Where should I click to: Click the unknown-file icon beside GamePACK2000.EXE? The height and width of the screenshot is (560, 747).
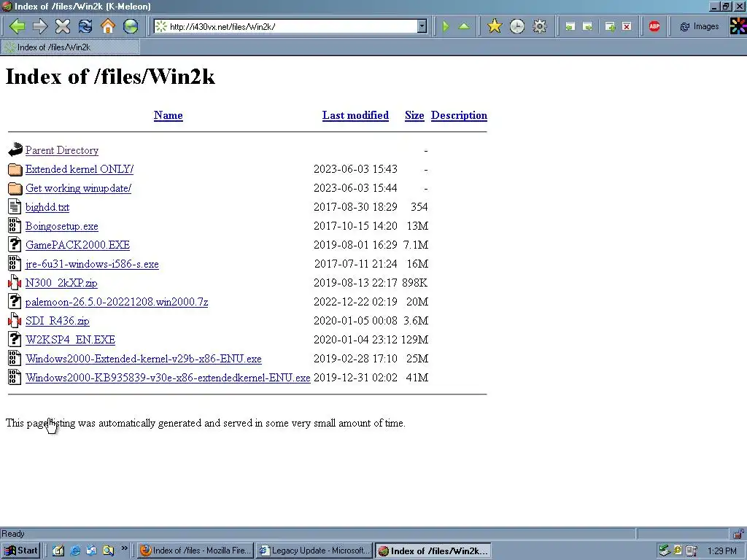coord(15,244)
